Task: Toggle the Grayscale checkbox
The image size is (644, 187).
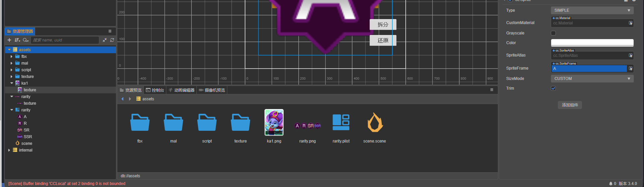Action: [553, 33]
